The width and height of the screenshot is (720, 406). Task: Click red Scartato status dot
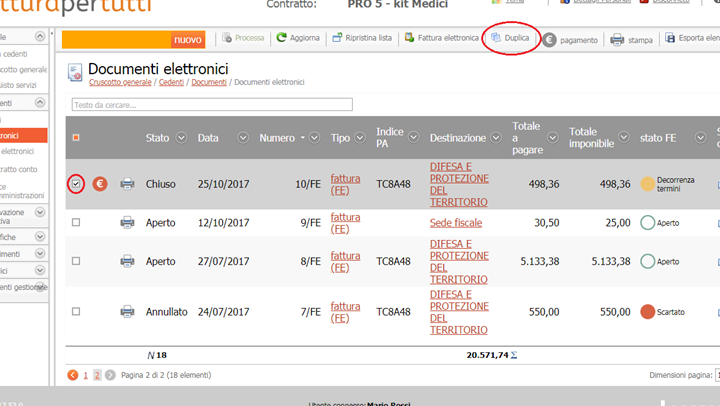[x=647, y=312]
